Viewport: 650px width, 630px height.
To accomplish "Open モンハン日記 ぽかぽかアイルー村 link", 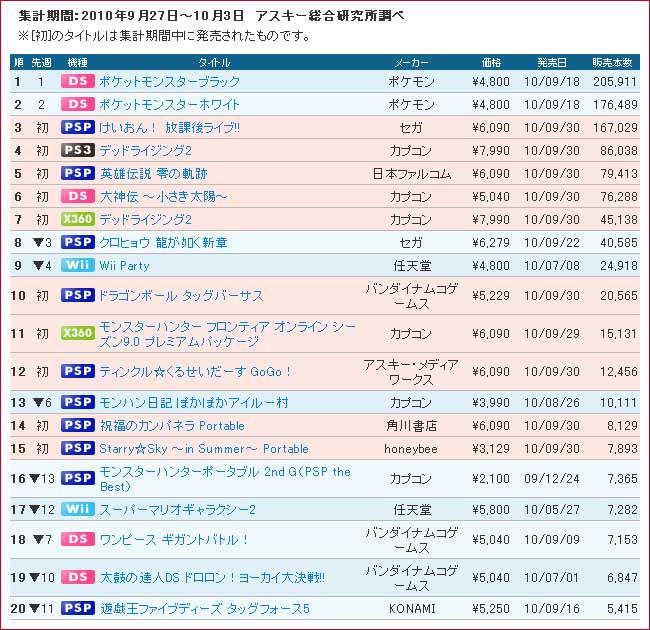I will point(194,402).
